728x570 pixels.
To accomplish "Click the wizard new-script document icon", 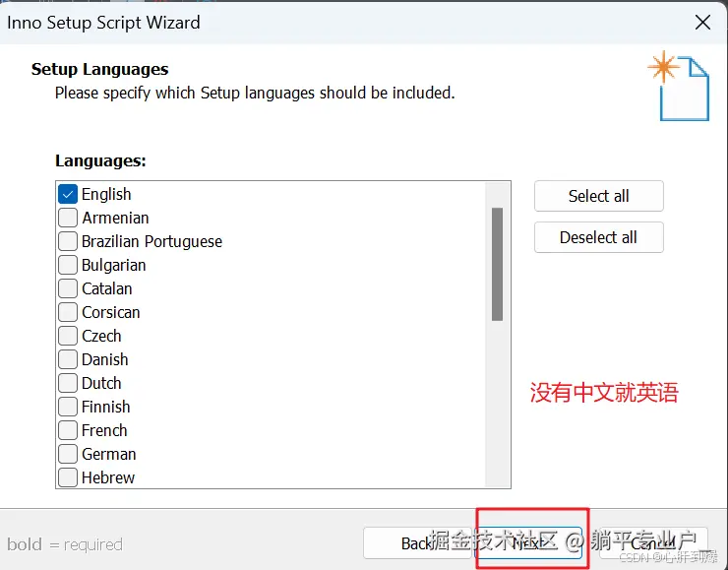I will pyautogui.click(x=679, y=86).
